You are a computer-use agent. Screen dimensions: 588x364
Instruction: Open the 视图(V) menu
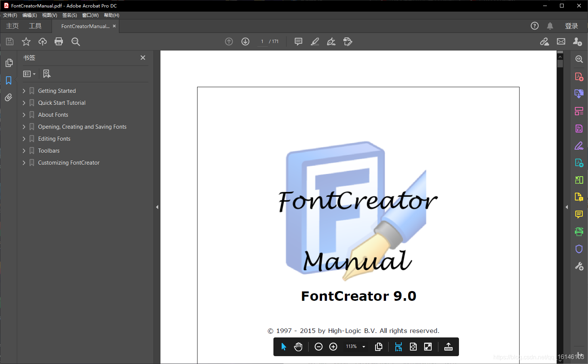50,15
